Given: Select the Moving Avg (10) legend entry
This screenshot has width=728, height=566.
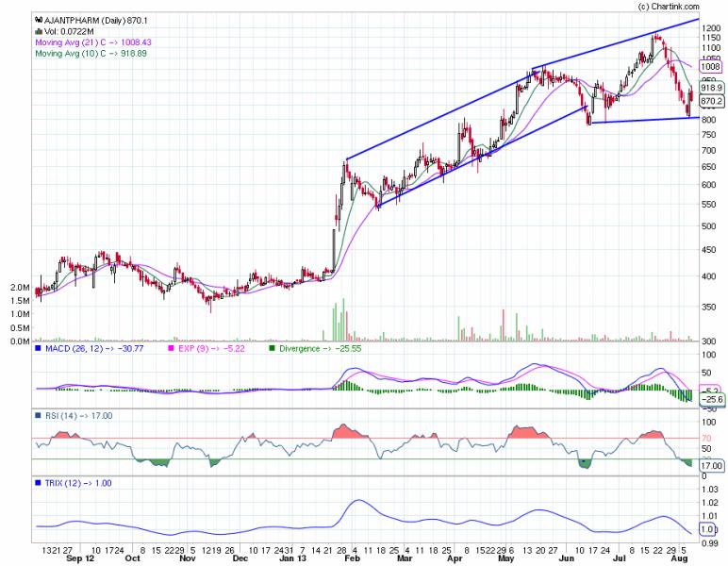Looking at the screenshot, I should tap(91, 54).
